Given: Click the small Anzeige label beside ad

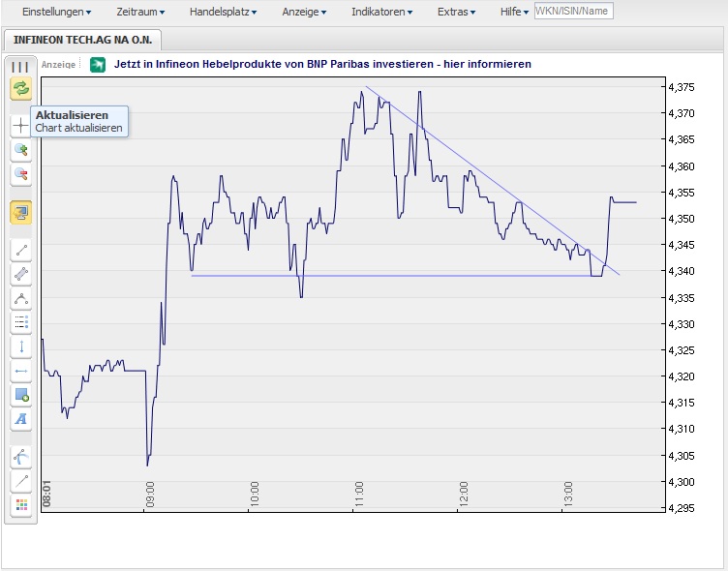Looking at the screenshot, I should click(58, 65).
